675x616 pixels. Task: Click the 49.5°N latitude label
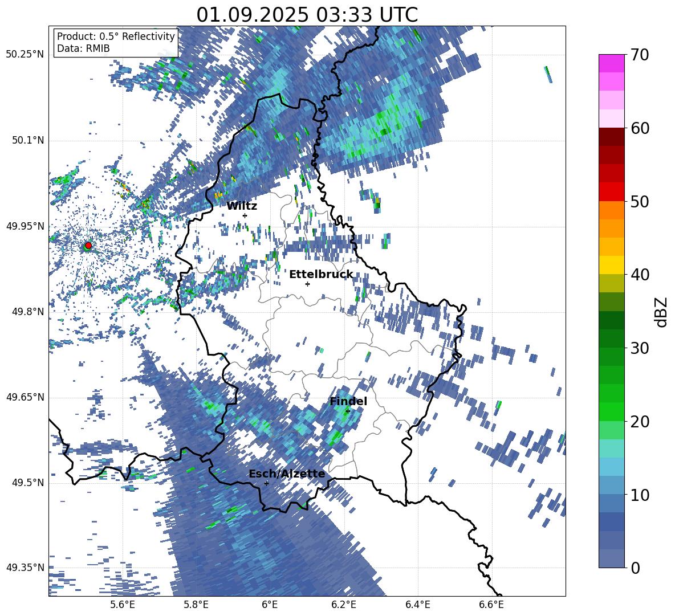click(27, 483)
